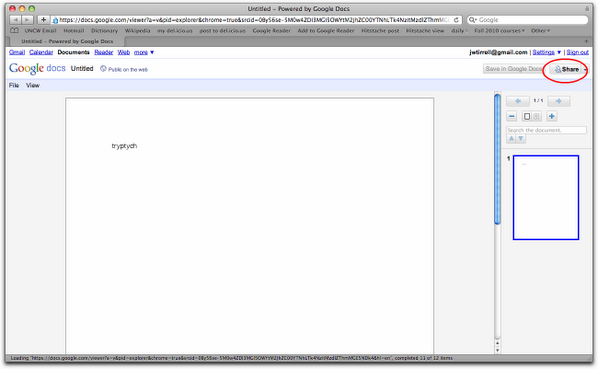The image size is (598, 369).
Task: Select page 1 thumbnail
Action: (546, 197)
